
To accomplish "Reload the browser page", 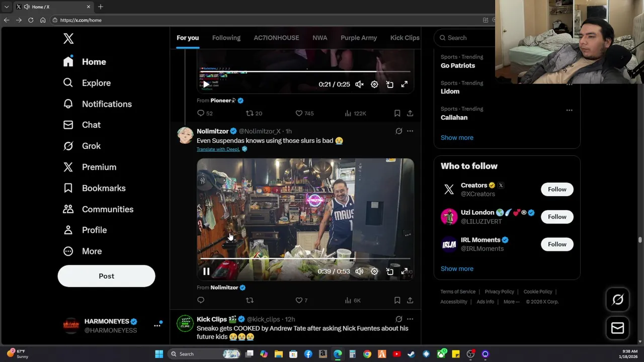I will click(x=31, y=20).
